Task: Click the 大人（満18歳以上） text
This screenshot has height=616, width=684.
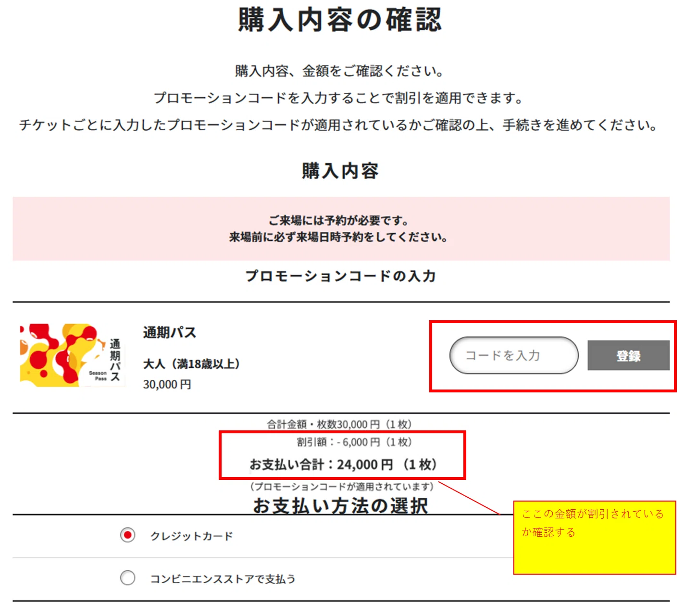Action: click(192, 364)
